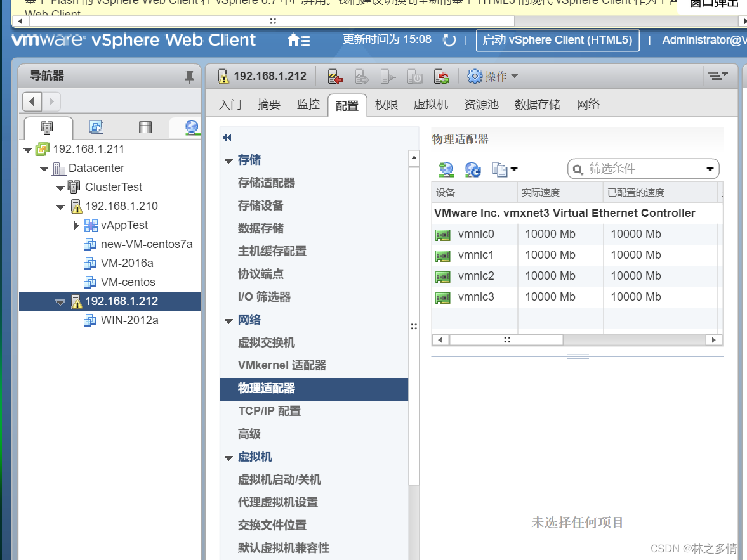Click fourth greyed host power toolbar icon
This screenshot has height=560, width=747.
[414, 76]
